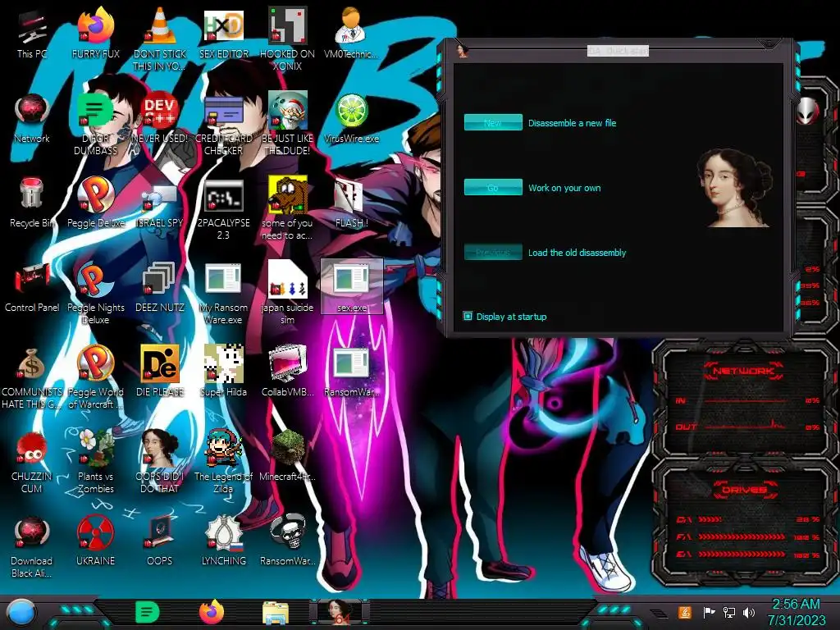840x630 pixels.
Task: Open Firefox from the taskbar
Action: [212, 613]
